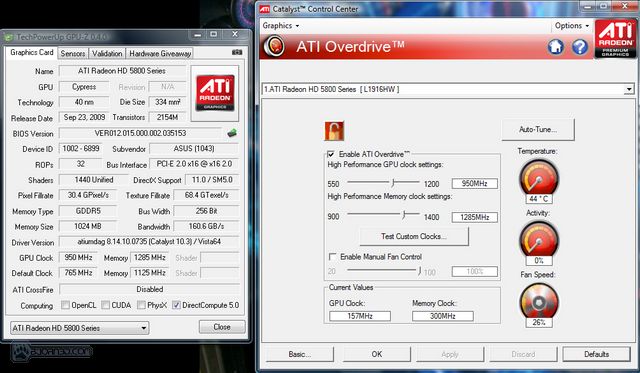The width and height of the screenshot is (640, 373).
Task: Click the Shaders 1440 Unified field
Action: 94,180
